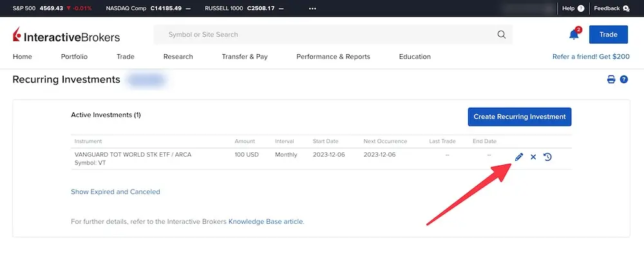
Task: Click the RUSSELL 1000 ticker
Action: tap(244, 8)
